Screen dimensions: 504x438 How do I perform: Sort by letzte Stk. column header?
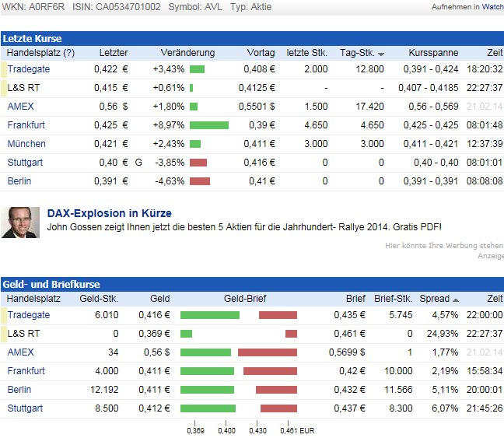coord(307,53)
